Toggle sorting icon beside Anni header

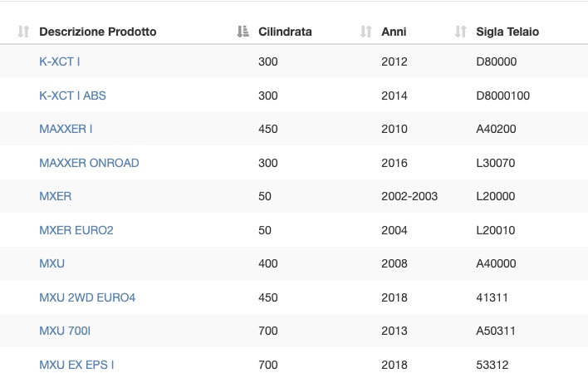pos(365,32)
